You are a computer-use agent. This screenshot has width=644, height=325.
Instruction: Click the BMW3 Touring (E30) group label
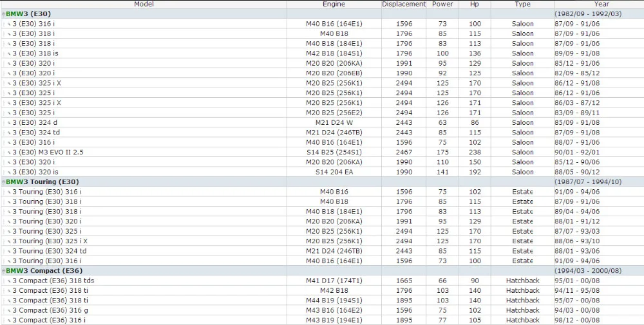[x=43, y=181]
